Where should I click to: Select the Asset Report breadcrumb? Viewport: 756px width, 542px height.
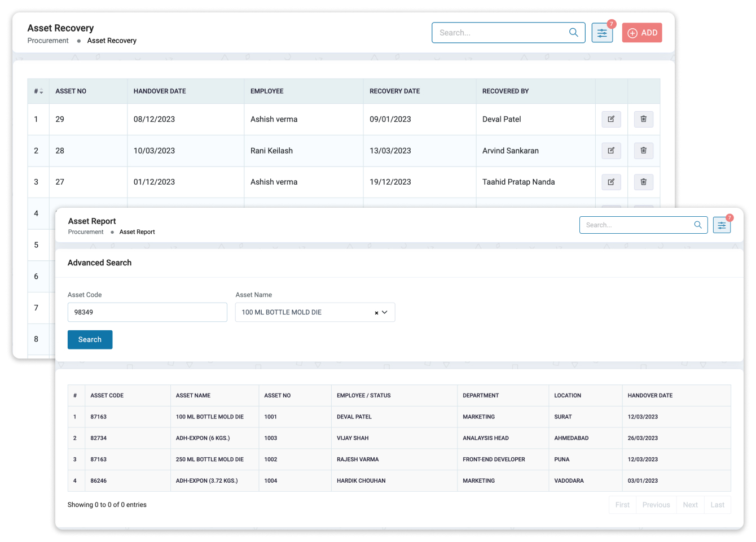137,232
